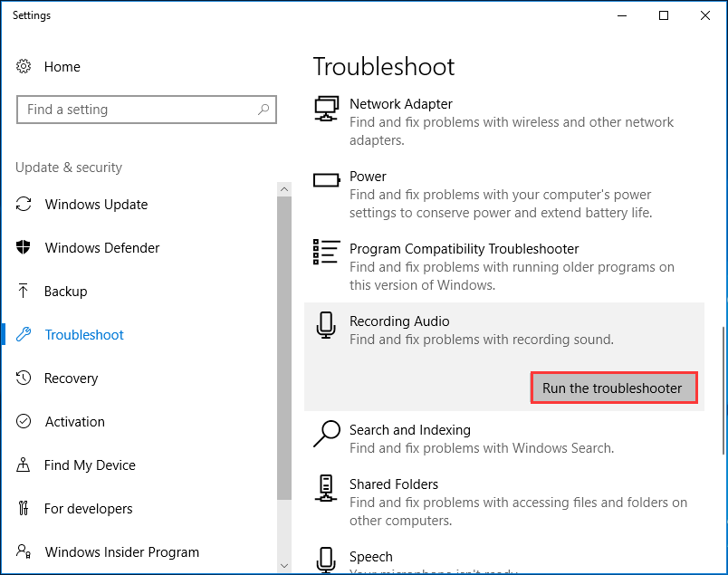The image size is (728, 575).
Task: Click the Backup arrow icon
Action: tap(25, 291)
